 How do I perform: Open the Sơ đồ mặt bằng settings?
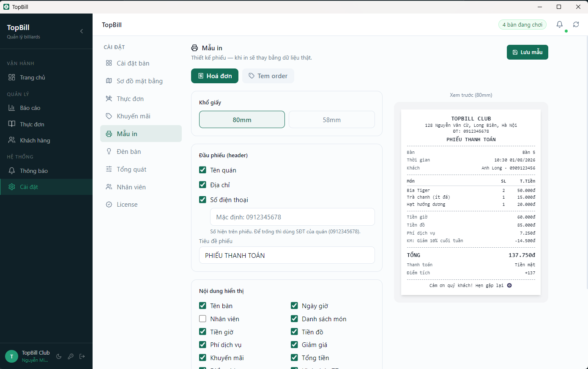[141, 81]
